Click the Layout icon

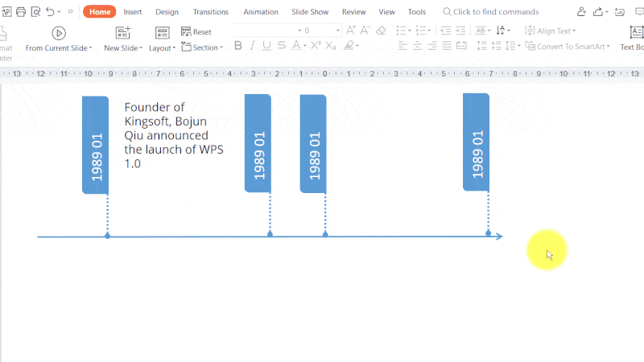pos(162,33)
